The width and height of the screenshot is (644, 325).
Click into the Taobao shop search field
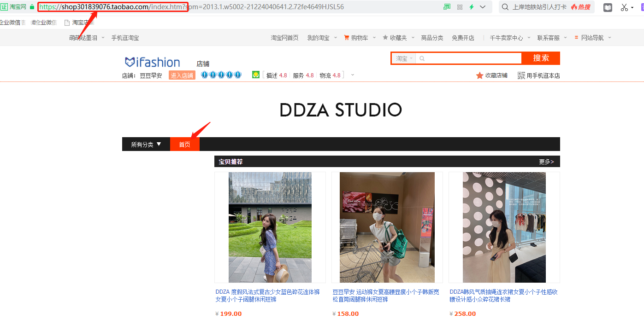pos(469,58)
